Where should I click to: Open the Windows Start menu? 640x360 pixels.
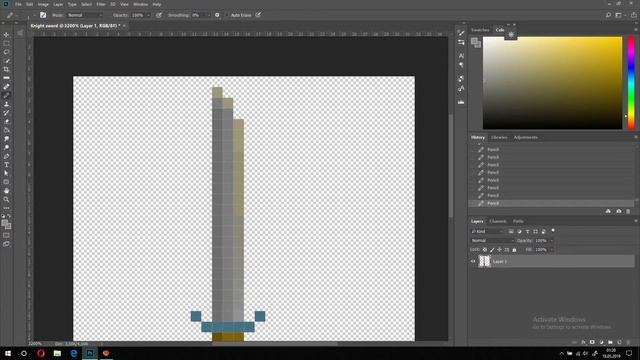click(7, 353)
